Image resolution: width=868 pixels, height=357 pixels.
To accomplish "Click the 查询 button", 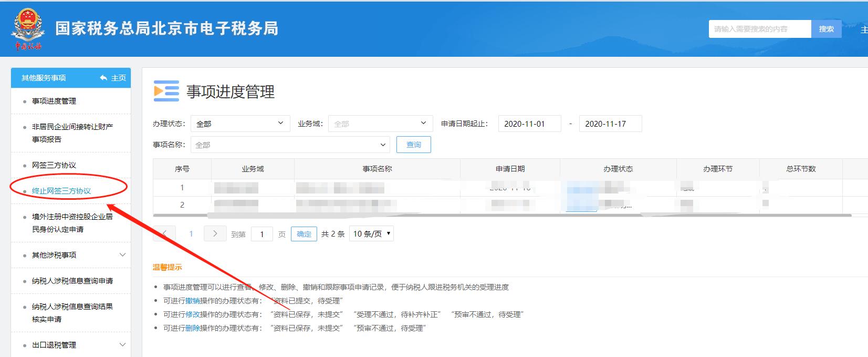I will [414, 145].
